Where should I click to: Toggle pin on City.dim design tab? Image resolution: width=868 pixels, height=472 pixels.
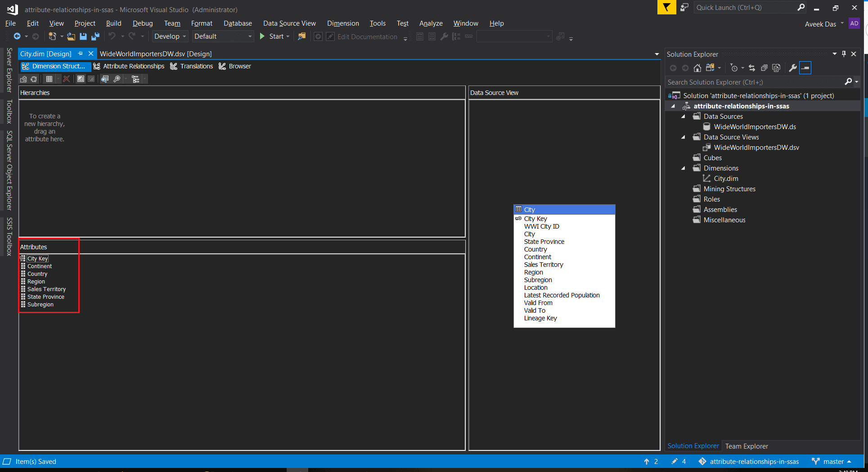coord(81,54)
